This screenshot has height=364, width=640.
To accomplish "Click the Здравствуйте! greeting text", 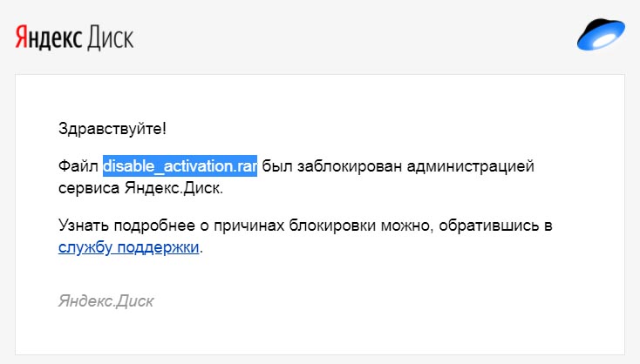I will coord(112,129).
